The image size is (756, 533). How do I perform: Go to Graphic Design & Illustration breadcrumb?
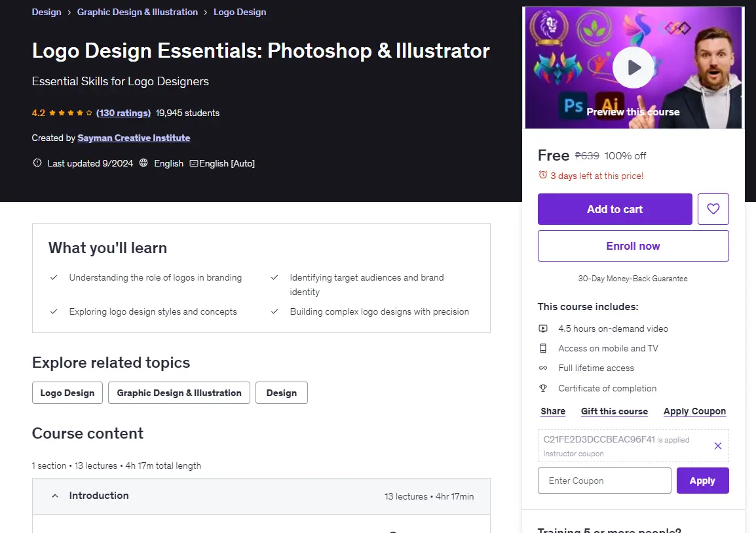pos(138,12)
